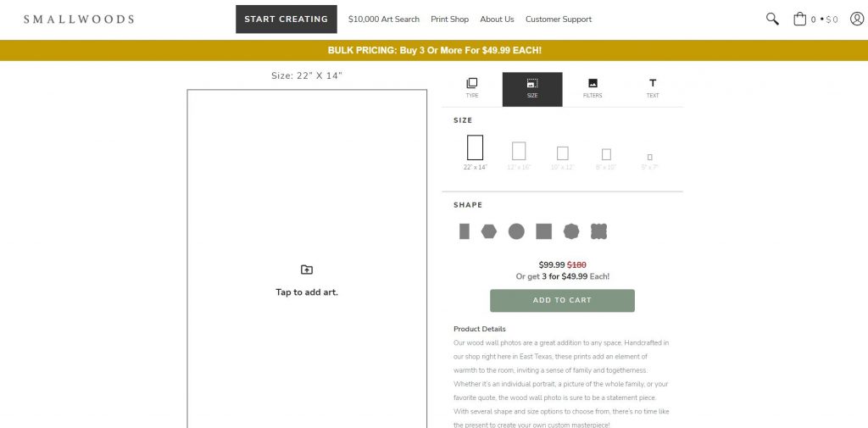Open the user account profile icon

[x=857, y=19]
